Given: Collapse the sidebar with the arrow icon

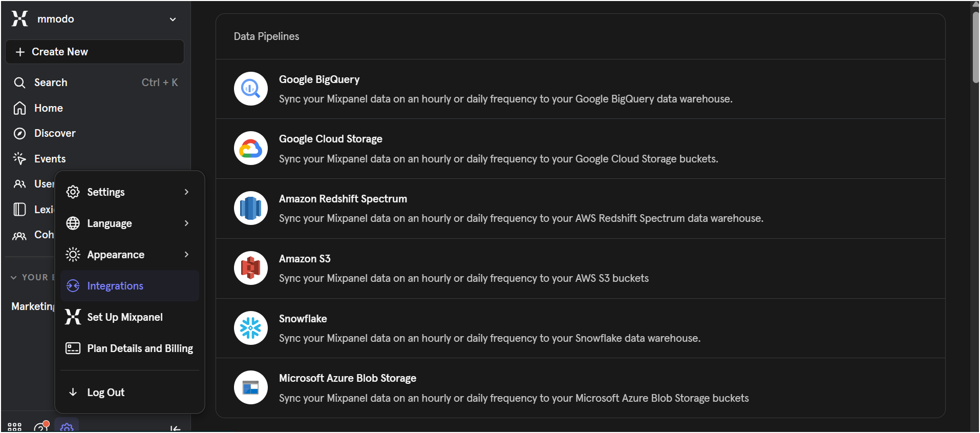Looking at the screenshot, I should 175,428.
